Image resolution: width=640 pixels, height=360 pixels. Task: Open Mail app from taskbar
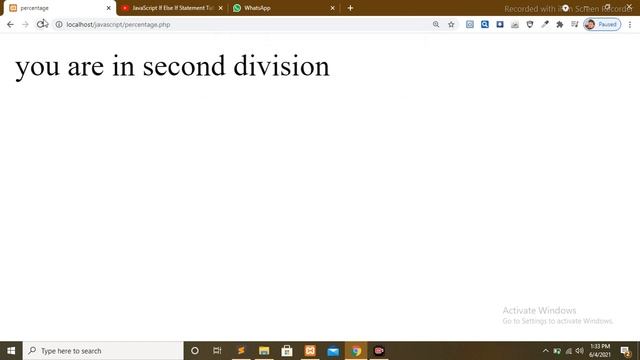tap(333, 351)
